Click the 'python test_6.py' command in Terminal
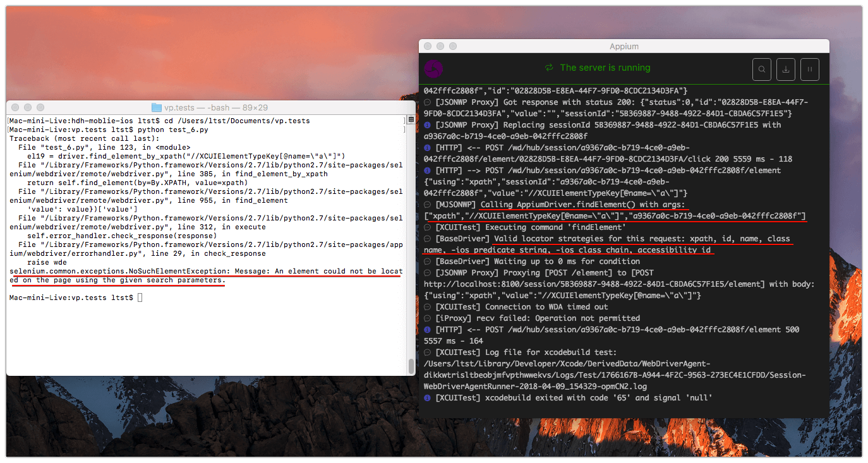Viewport: 868px width, 463px height. coord(172,129)
